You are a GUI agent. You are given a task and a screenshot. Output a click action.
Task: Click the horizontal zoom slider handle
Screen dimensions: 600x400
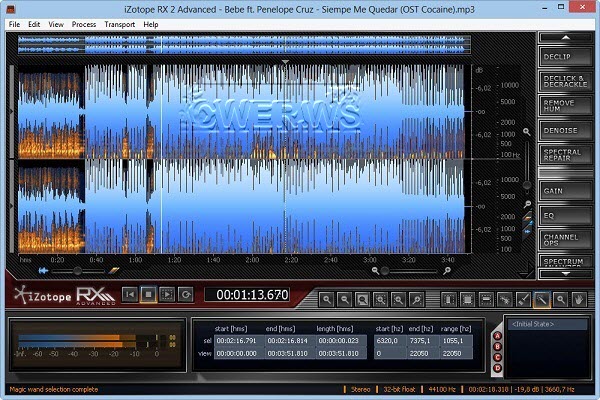pyautogui.click(x=385, y=271)
